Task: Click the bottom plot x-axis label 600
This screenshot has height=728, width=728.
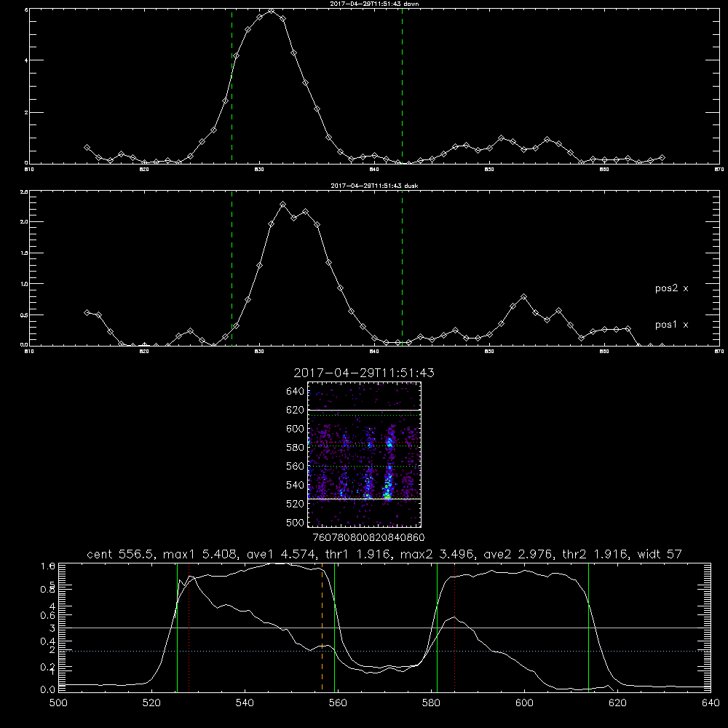Action: 524,703
